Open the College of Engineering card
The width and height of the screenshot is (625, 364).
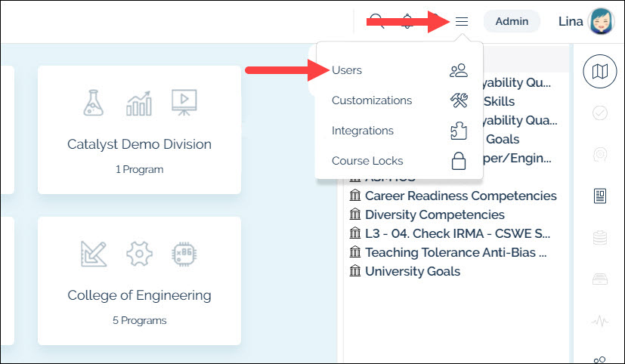139,281
